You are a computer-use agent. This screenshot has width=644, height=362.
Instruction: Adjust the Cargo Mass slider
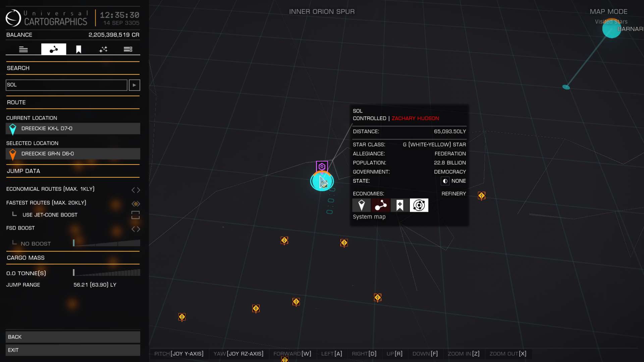tap(107, 272)
